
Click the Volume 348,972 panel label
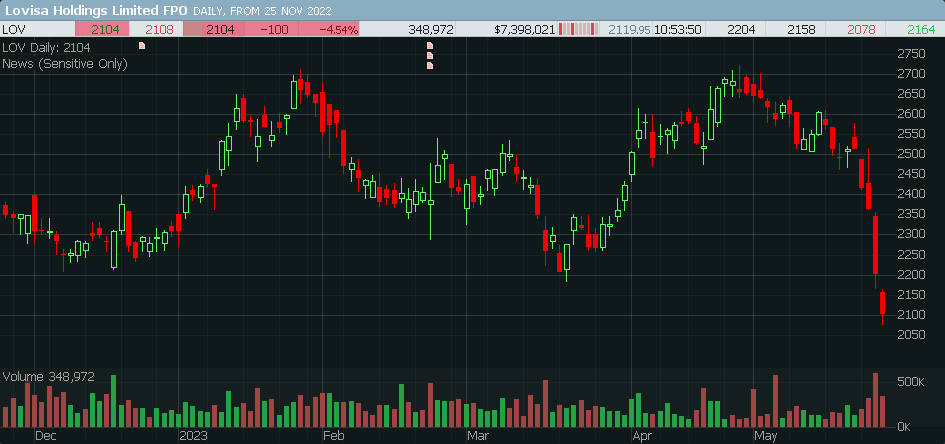(x=49, y=377)
